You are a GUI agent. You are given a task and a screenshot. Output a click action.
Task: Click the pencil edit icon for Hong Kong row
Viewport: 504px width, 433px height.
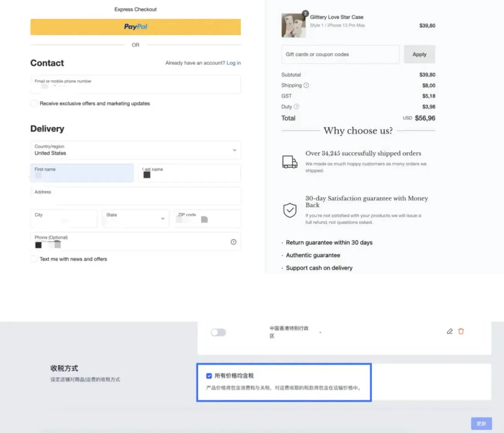[450, 331]
